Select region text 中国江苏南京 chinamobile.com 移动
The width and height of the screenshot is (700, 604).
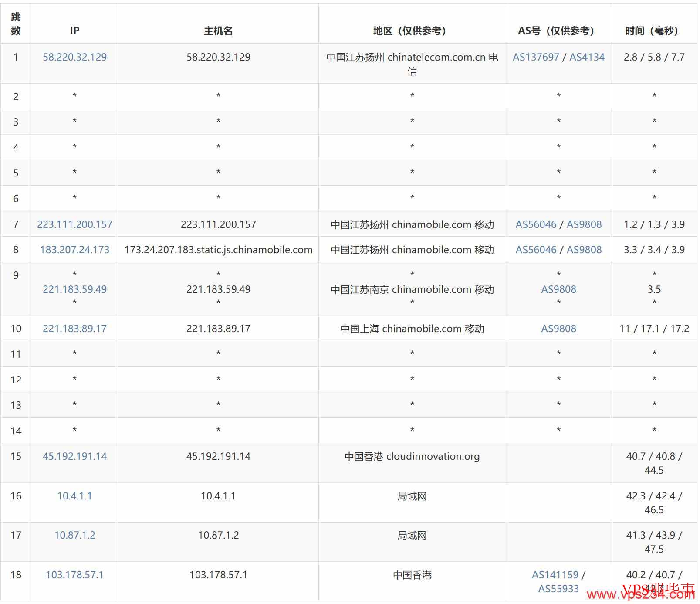(412, 289)
